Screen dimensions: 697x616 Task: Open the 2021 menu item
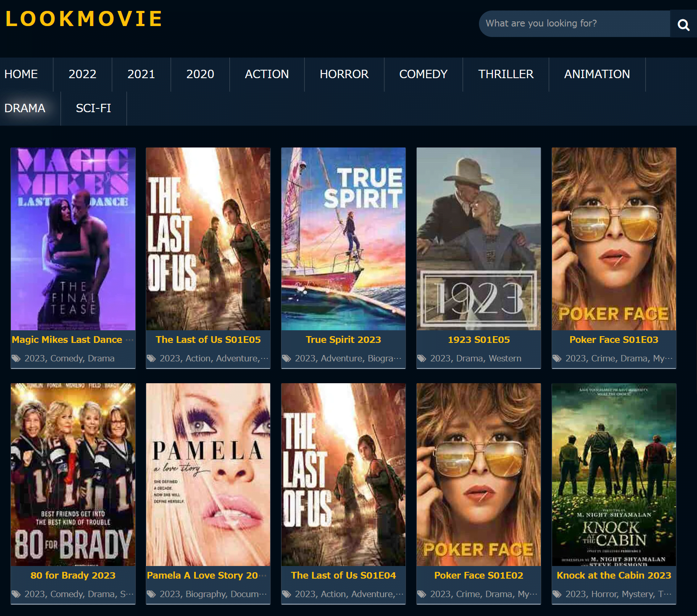coord(141,74)
